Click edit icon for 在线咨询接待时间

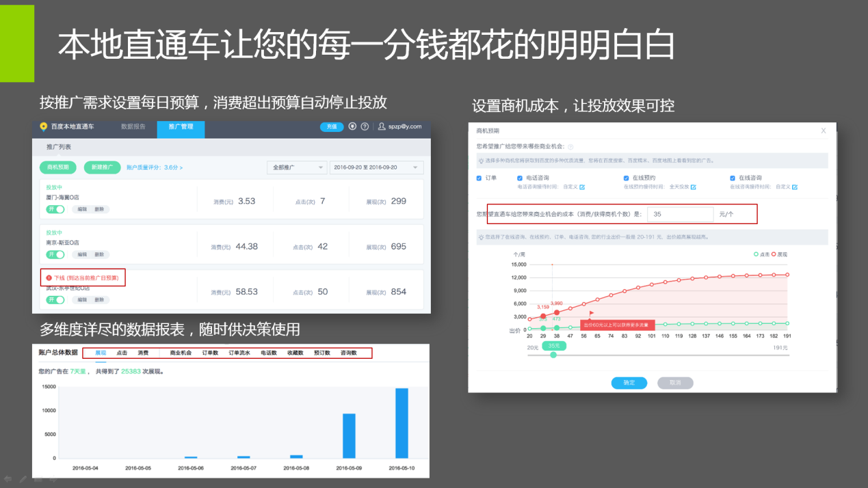click(x=795, y=187)
